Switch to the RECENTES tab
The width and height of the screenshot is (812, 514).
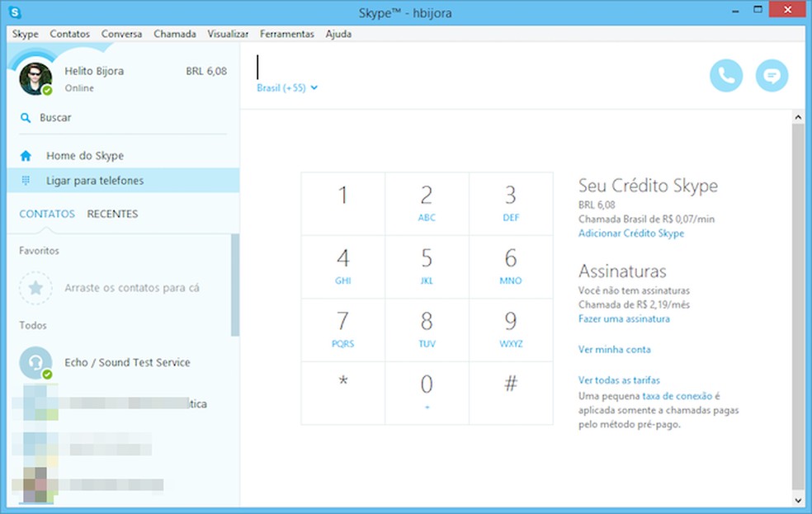point(112,214)
